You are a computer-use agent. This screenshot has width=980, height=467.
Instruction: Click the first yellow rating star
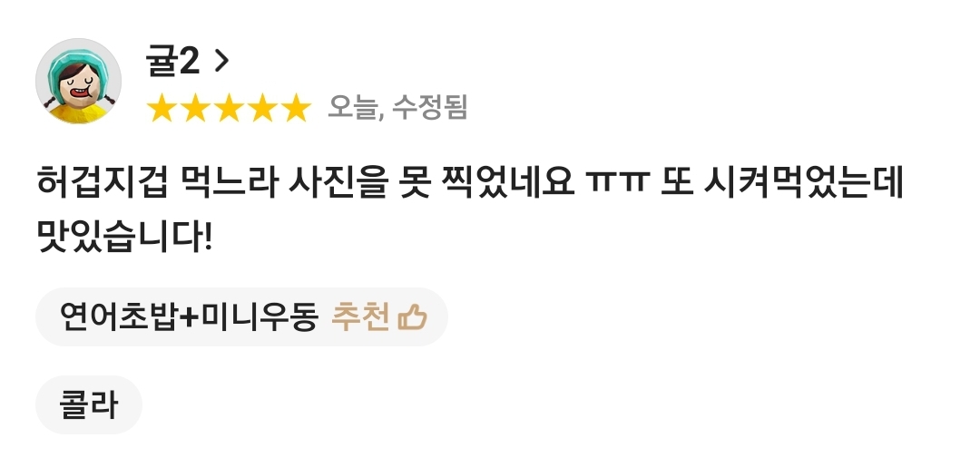(x=162, y=108)
